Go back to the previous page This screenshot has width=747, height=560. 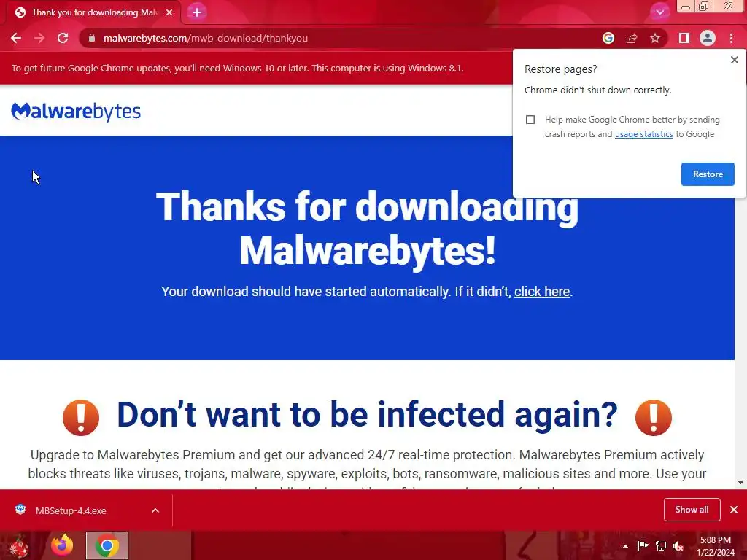(16, 38)
